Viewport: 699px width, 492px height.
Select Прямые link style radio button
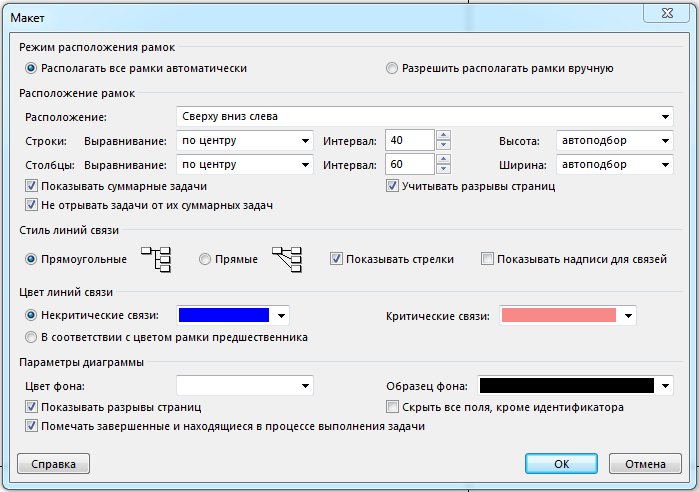205,259
